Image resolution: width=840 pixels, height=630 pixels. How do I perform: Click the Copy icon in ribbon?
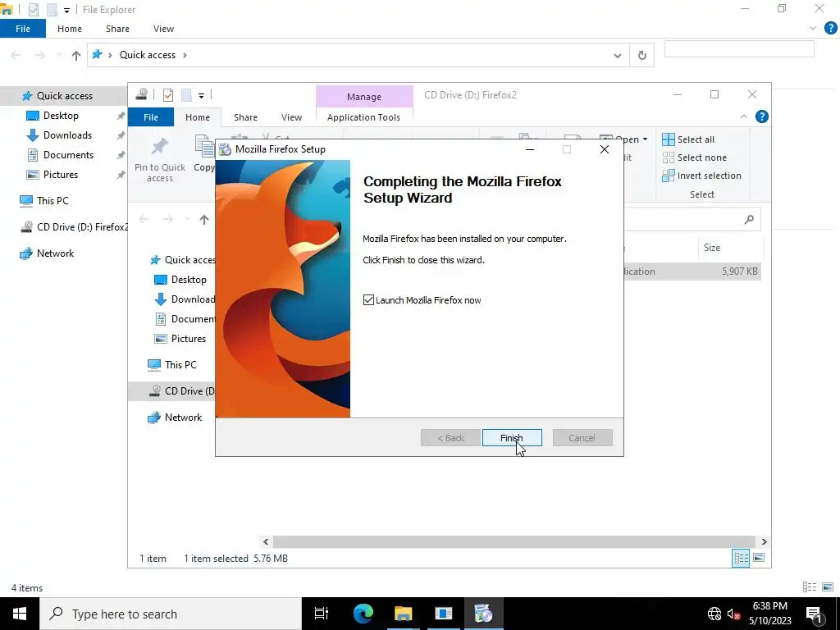(204, 147)
